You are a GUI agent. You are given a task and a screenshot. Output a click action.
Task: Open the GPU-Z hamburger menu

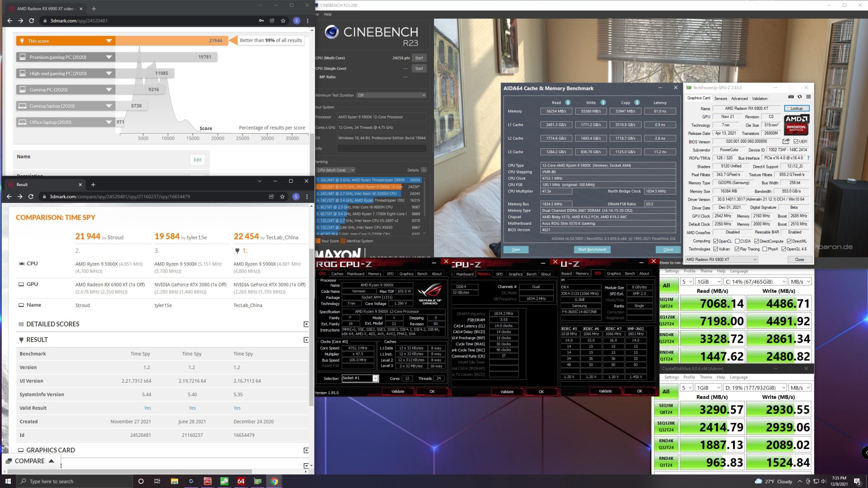[x=808, y=97]
